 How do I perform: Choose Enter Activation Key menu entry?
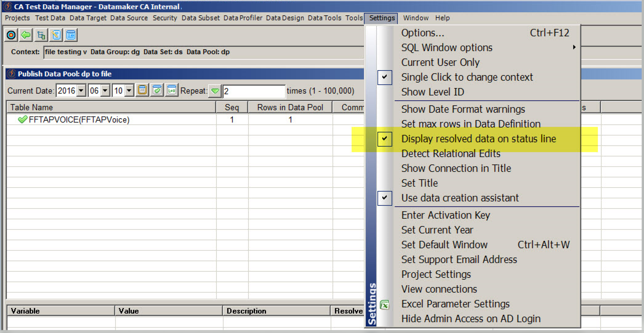[445, 215]
